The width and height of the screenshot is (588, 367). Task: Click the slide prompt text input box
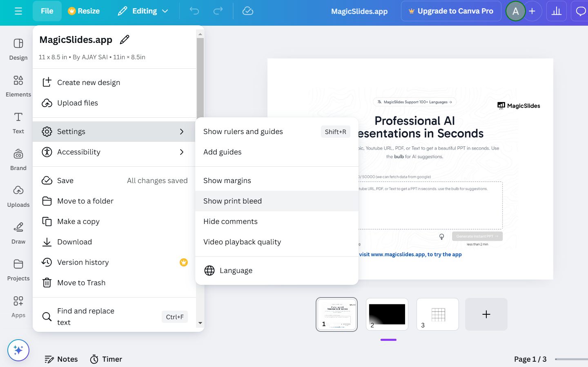(x=430, y=205)
